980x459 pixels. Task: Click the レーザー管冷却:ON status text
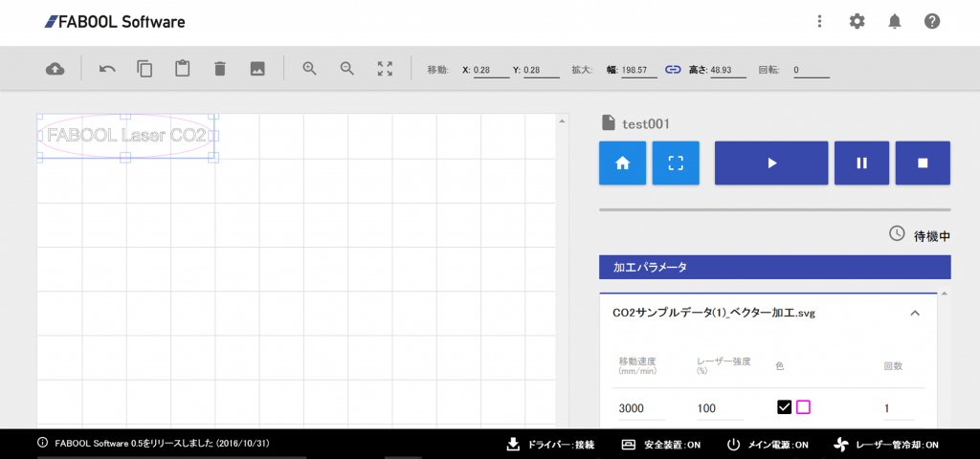click(897, 446)
